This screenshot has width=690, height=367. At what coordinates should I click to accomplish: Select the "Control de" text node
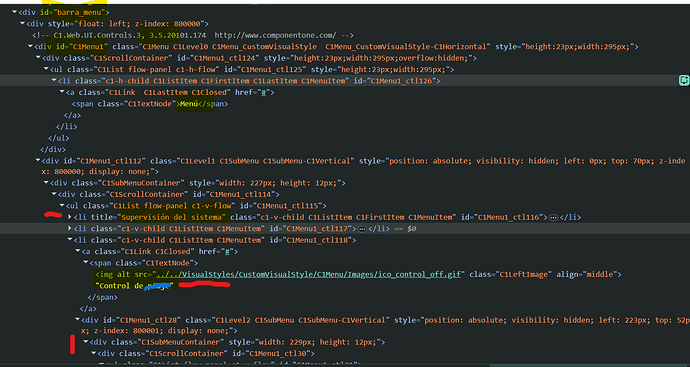[x=134, y=286]
